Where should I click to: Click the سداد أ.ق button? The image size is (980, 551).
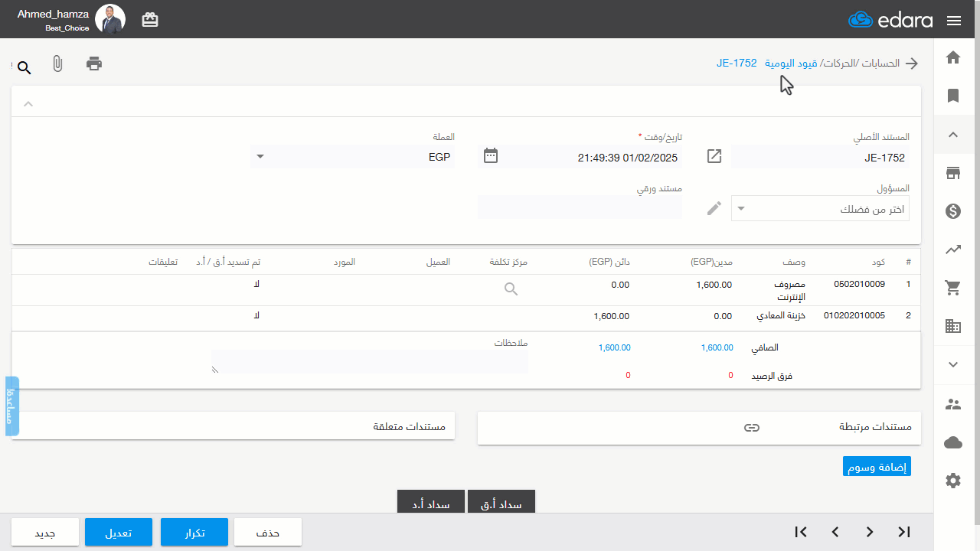[x=501, y=502]
